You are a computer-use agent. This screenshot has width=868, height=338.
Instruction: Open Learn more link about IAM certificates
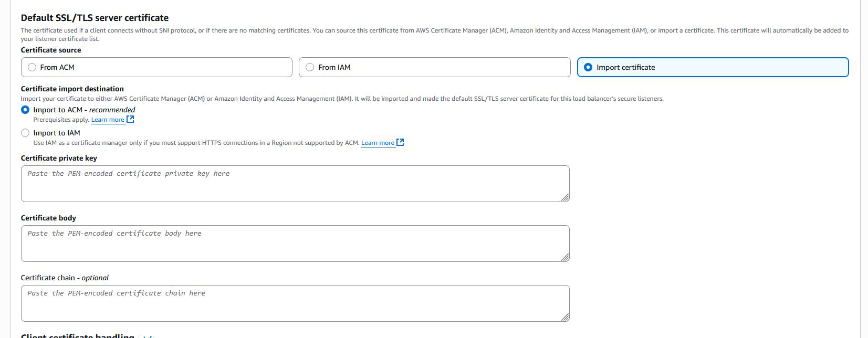click(x=378, y=143)
